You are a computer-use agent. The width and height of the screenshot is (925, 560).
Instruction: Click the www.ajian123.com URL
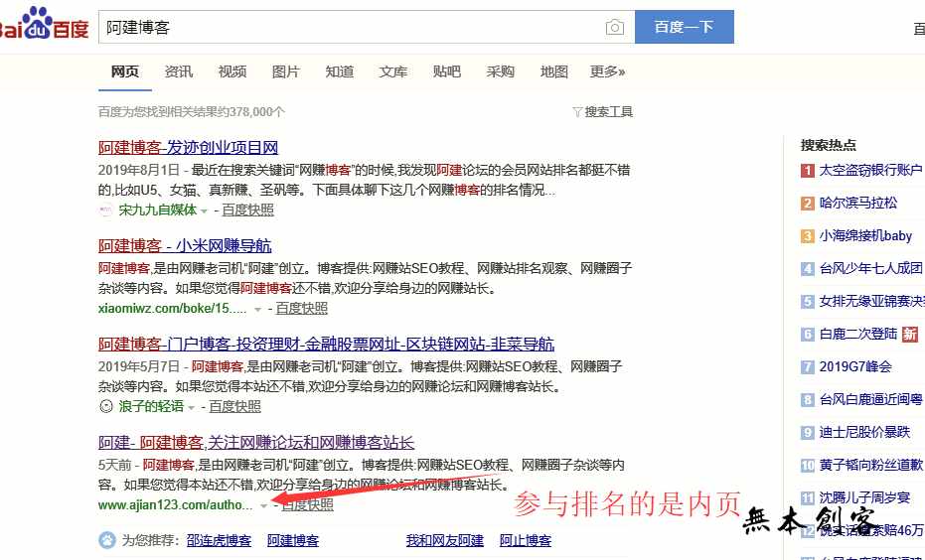[175, 505]
